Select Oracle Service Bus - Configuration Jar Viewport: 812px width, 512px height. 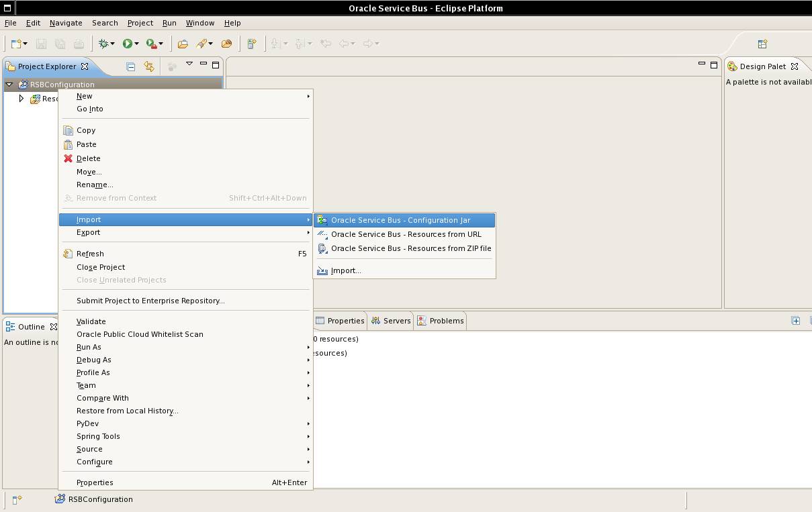point(400,220)
